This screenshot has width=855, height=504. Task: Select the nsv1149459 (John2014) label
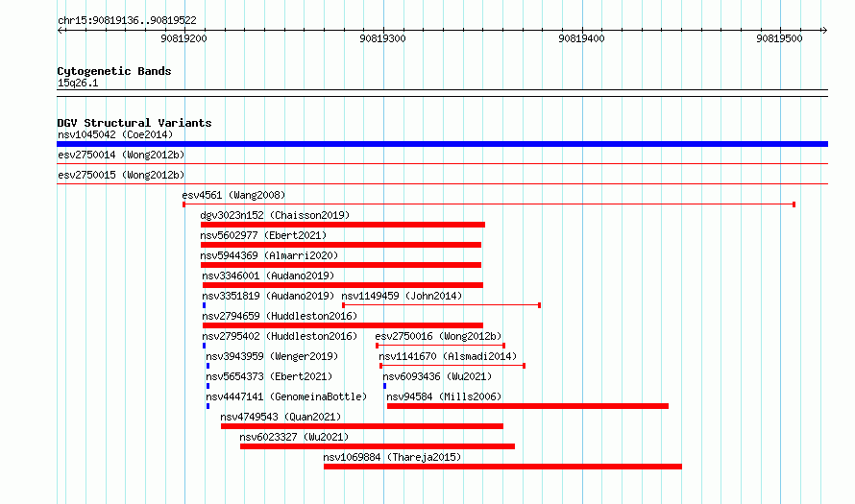click(402, 296)
